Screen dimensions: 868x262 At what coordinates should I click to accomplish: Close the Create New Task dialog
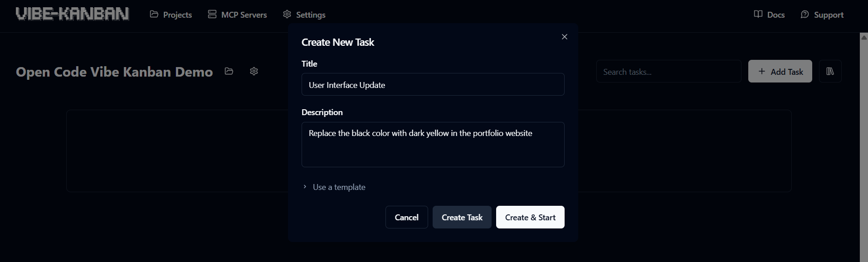[x=565, y=37]
